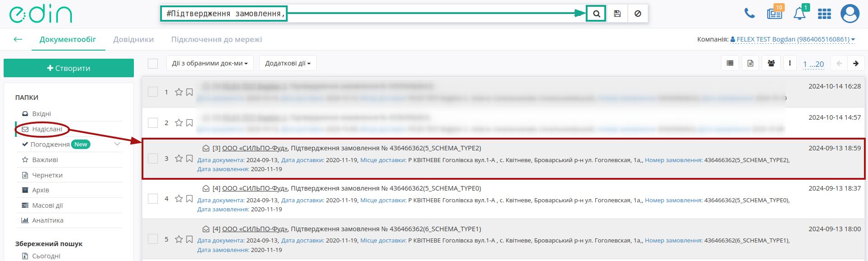868x261 pixels.
Task: Go to the previous page arrow
Action: (x=839, y=63)
